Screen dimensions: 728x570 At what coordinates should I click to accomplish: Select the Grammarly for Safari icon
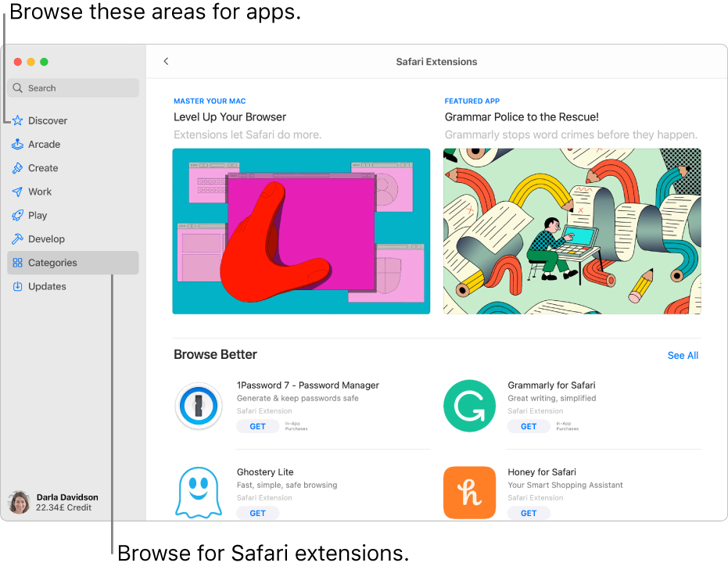click(469, 406)
